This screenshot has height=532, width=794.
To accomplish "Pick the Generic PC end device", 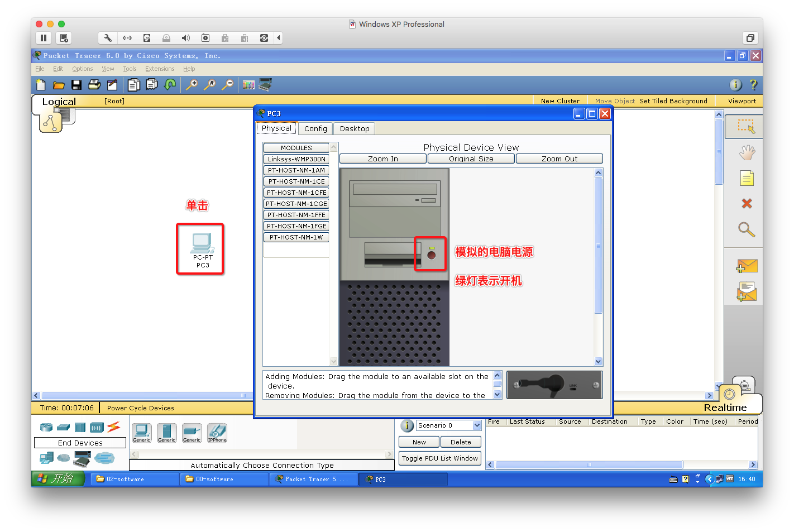I will 141,433.
